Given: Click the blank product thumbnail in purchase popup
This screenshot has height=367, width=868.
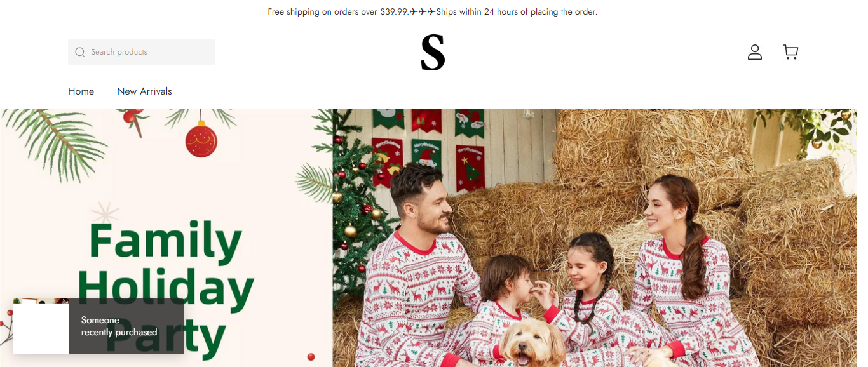Looking at the screenshot, I should tap(41, 329).
